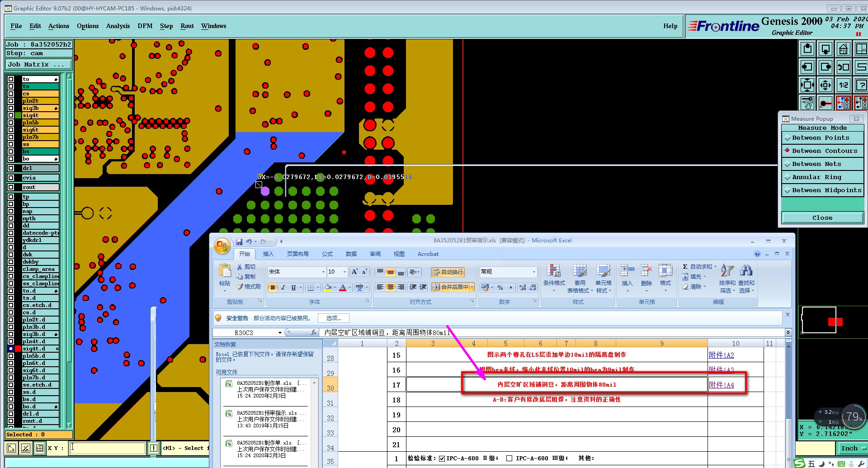Click the AutoSum sigma icon in Excel

685,267
